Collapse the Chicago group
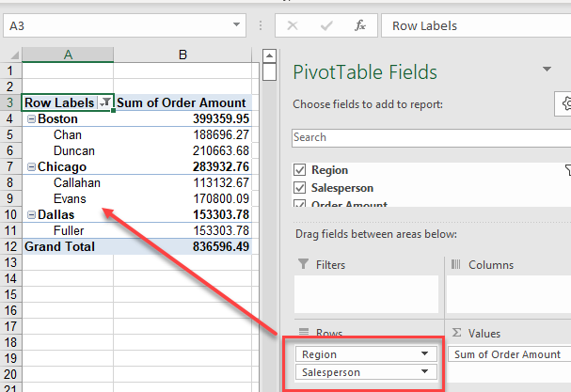 click(31, 167)
